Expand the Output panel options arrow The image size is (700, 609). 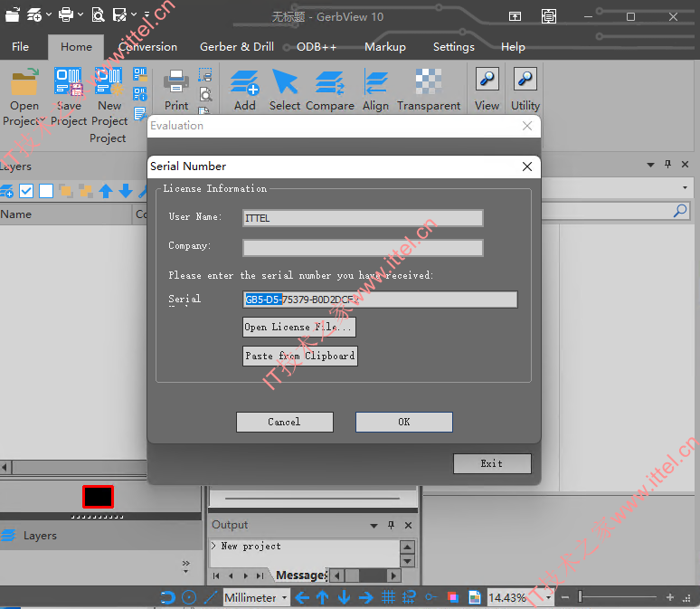[374, 526]
